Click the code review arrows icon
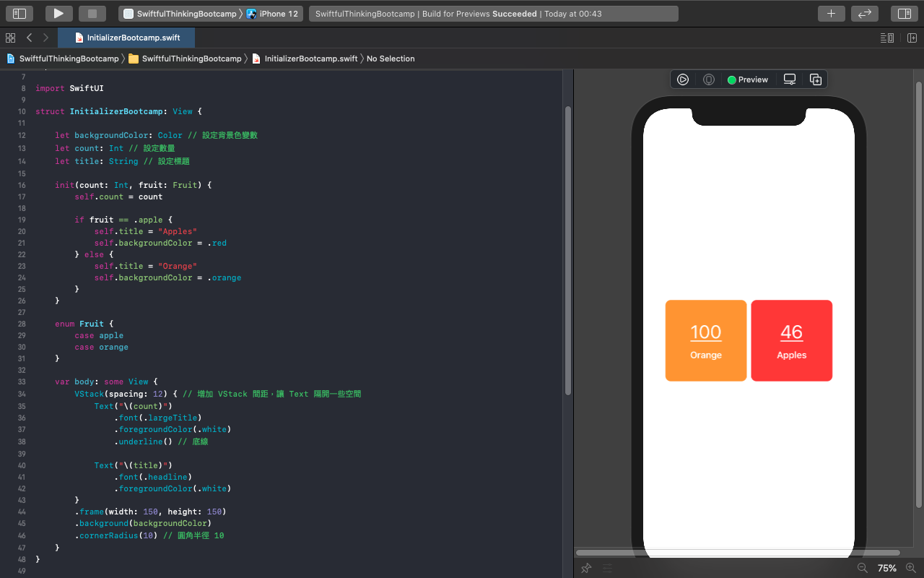The width and height of the screenshot is (924, 578). (864, 14)
